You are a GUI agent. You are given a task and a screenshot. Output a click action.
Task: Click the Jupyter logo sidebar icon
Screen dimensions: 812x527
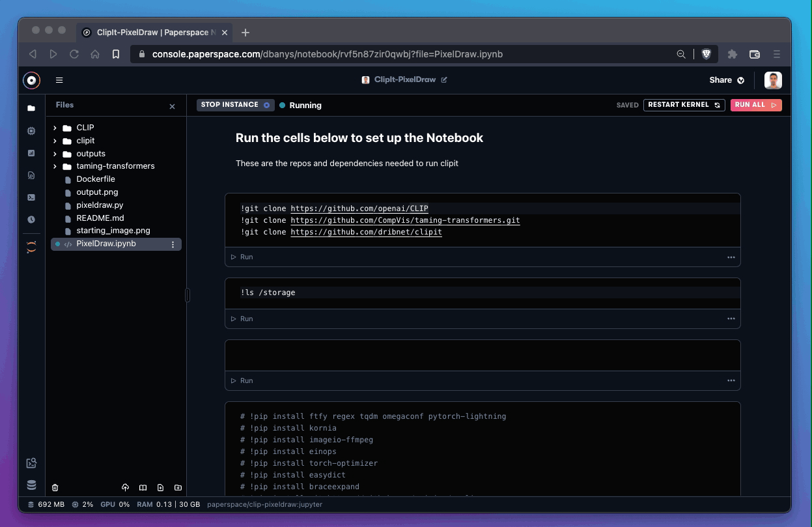tap(31, 247)
